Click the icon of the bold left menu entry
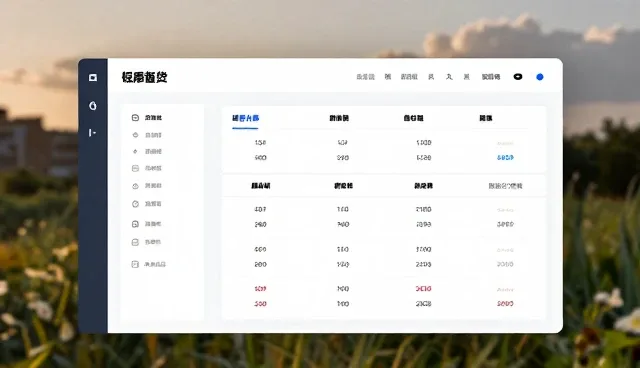This screenshot has height=368, width=640. point(135,118)
